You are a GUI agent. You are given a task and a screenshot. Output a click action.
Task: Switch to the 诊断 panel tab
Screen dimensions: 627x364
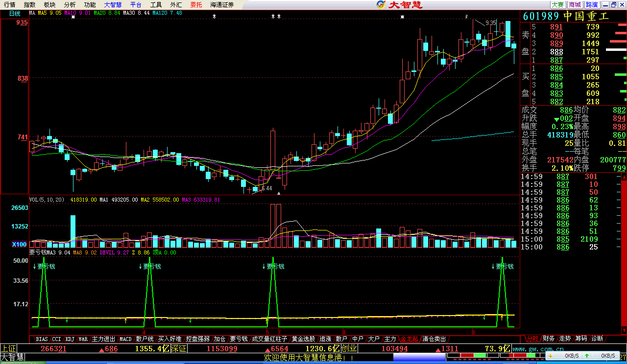pyautogui.click(x=598, y=339)
